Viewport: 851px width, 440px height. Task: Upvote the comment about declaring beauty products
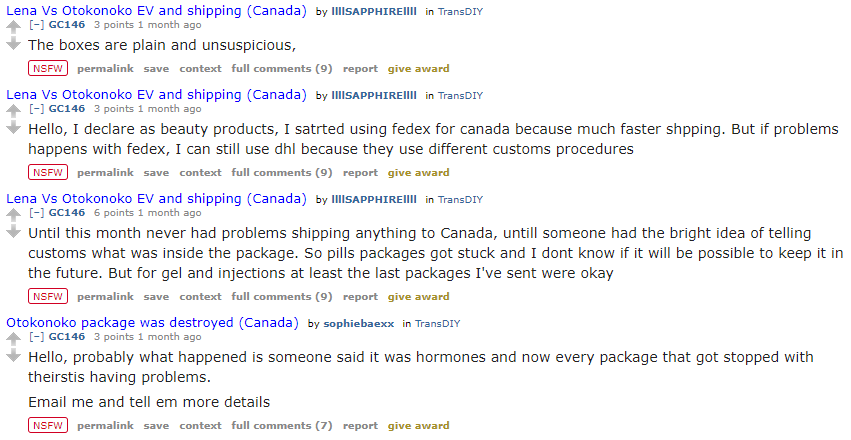coord(13,111)
